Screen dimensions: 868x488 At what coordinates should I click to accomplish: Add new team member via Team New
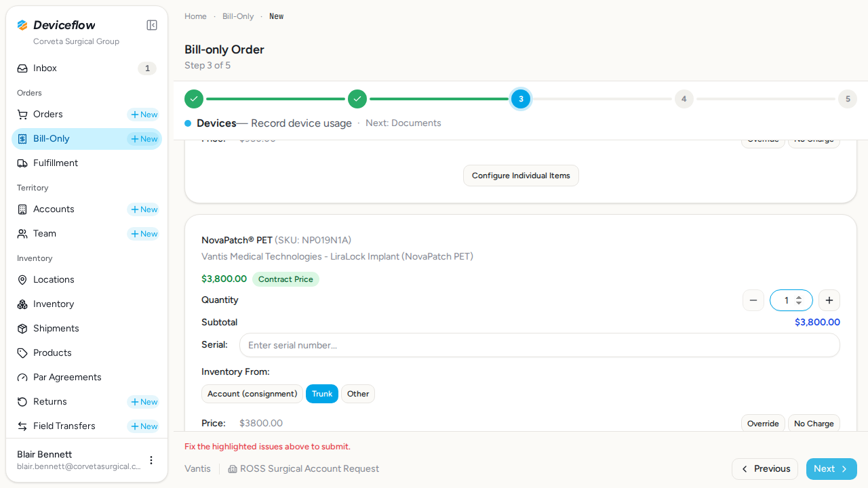(x=144, y=234)
